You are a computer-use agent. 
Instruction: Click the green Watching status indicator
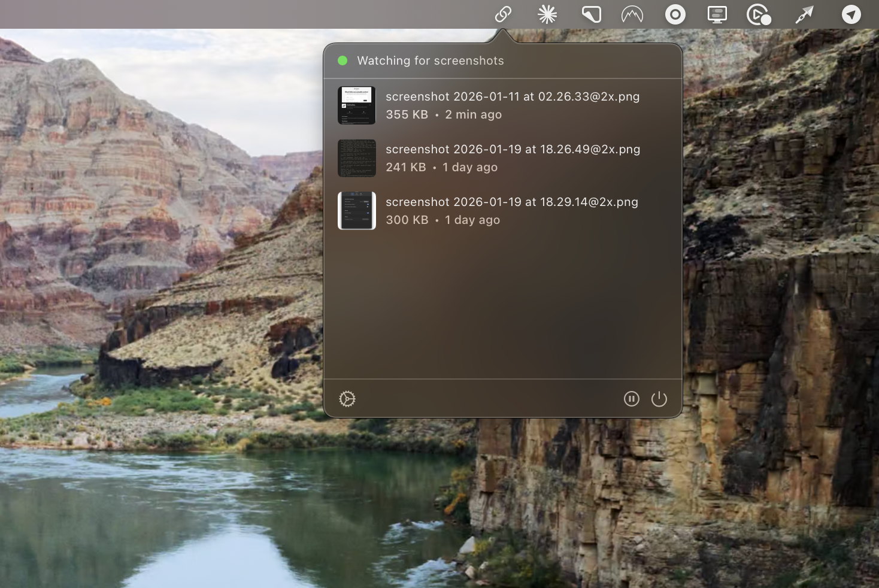coord(342,60)
